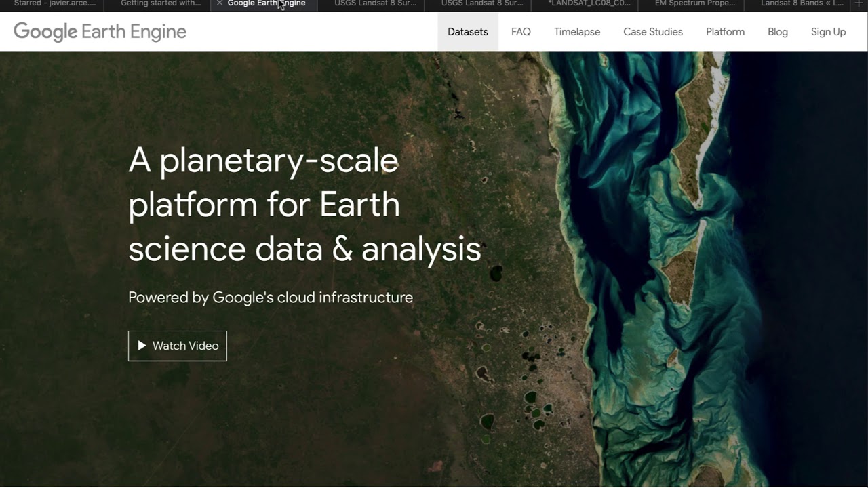Open the Platform page
Screen dimensions: 868x488
725,32
